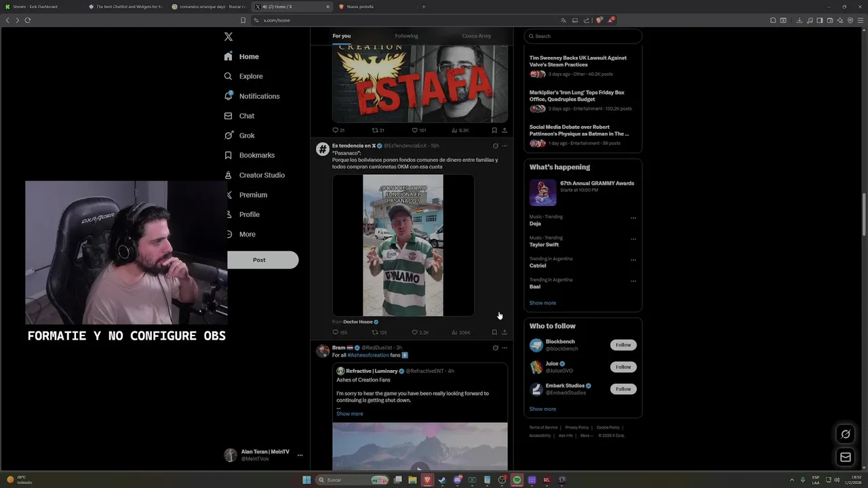Open Tim Sweeney Steam lawsuit news story
The width and height of the screenshot is (868, 488).
[x=583, y=66]
